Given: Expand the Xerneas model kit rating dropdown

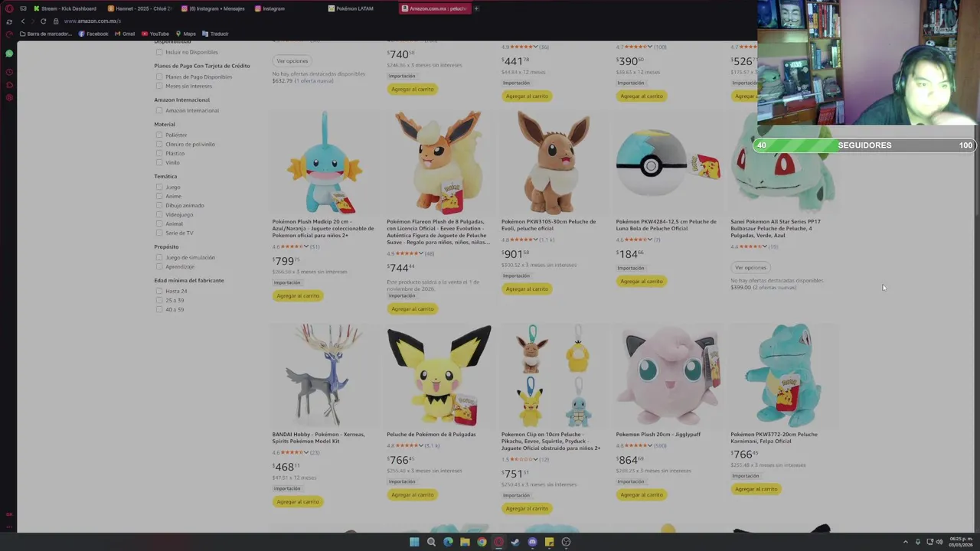Looking at the screenshot, I should pyautogui.click(x=306, y=452).
